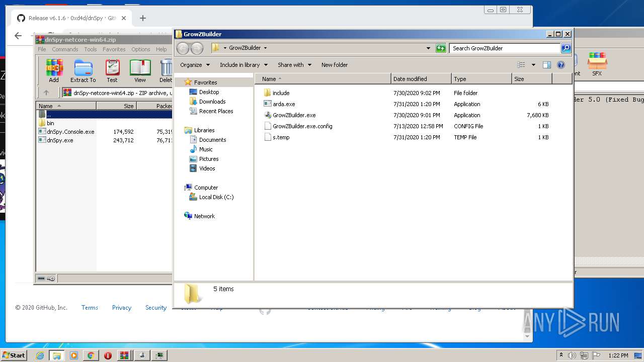Click the WinRAR Add toolbar icon
This screenshot has height=362, width=644.
(54, 68)
